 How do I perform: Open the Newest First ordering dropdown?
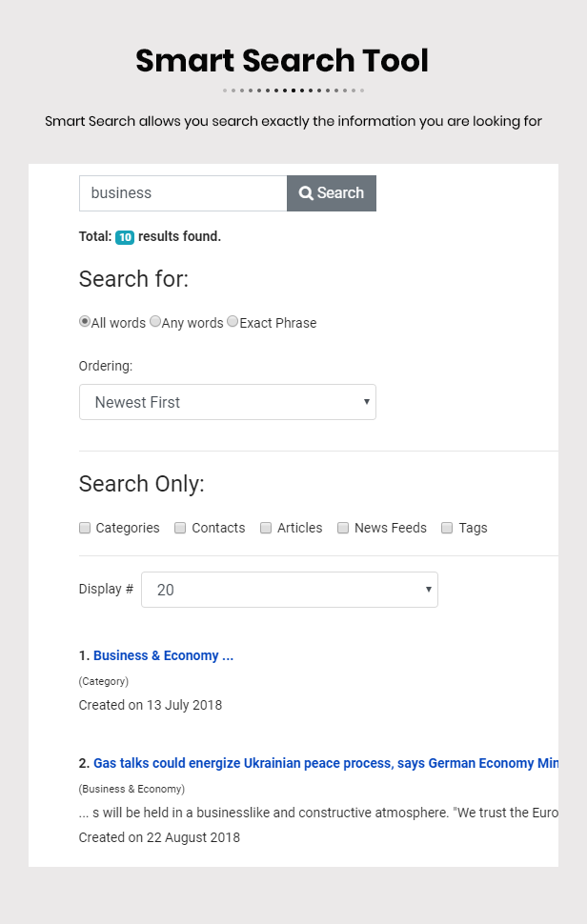pyautogui.click(x=228, y=402)
